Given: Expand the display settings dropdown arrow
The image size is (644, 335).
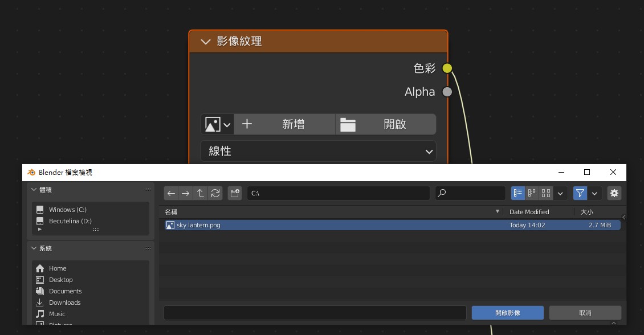Looking at the screenshot, I should [x=560, y=193].
